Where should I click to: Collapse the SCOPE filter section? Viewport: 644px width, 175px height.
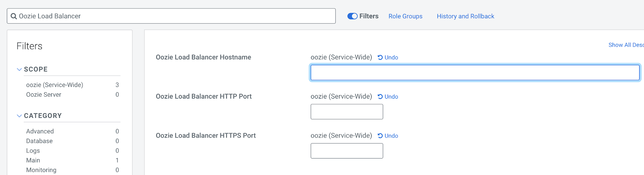19,69
